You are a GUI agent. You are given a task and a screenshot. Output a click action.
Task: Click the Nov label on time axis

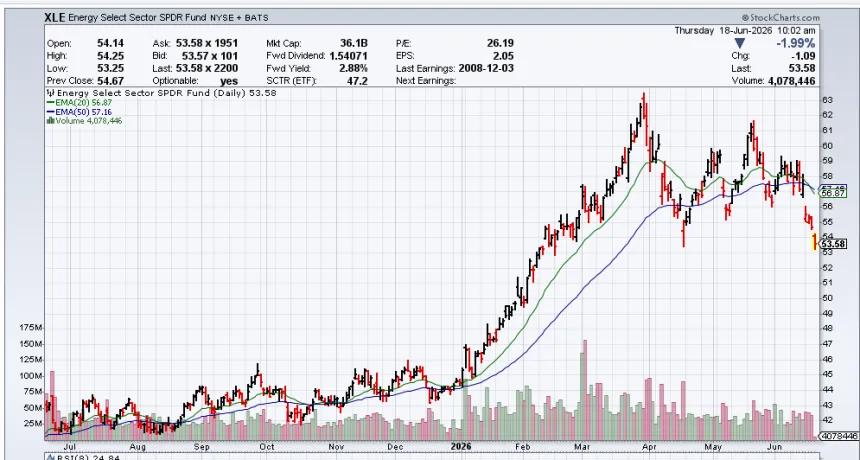click(336, 447)
